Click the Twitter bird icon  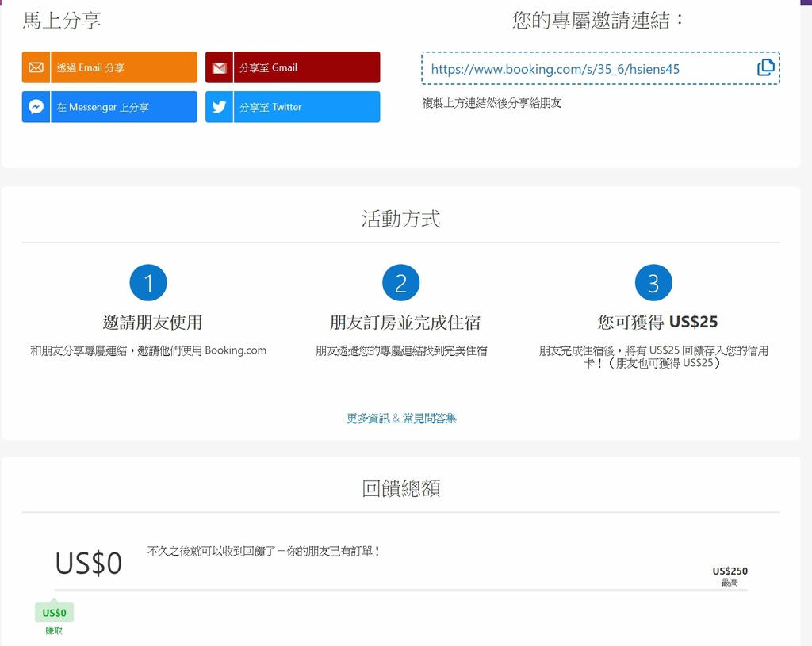[x=219, y=107]
